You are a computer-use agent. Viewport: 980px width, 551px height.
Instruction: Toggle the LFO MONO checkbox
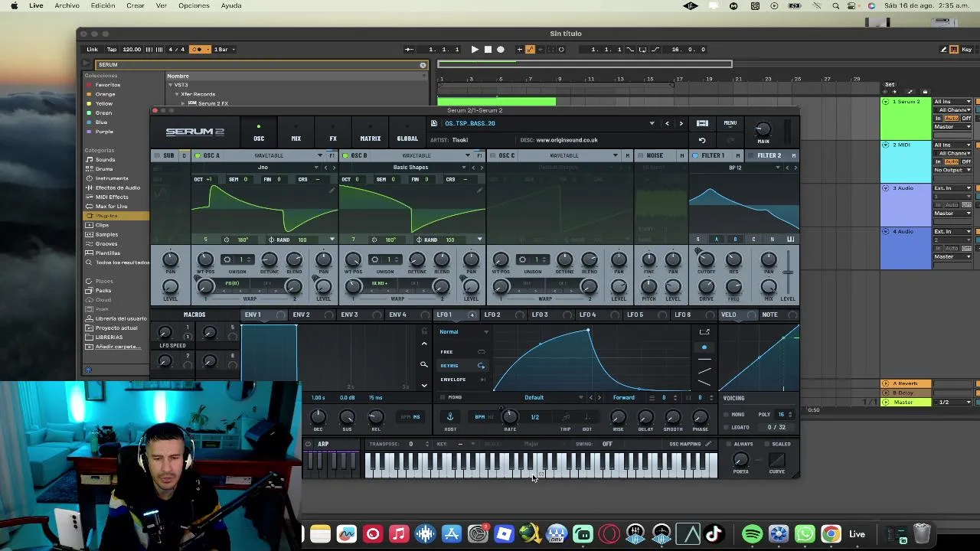(443, 398)
